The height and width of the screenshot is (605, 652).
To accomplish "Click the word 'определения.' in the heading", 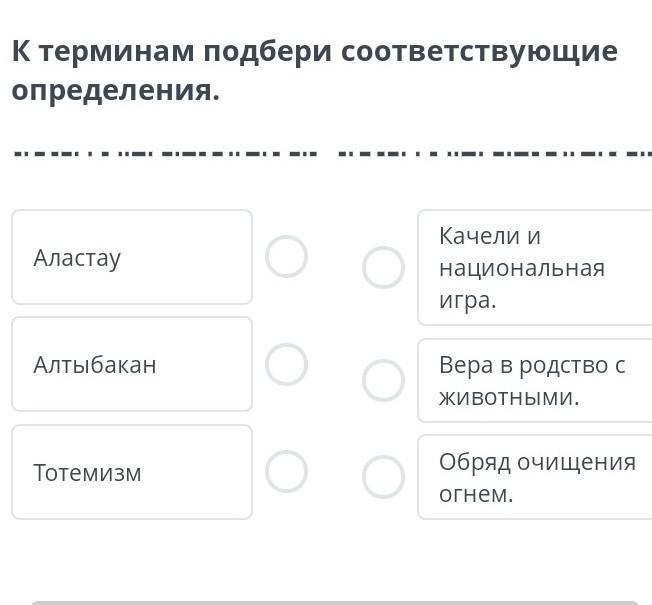I will [x=116, y=91].
